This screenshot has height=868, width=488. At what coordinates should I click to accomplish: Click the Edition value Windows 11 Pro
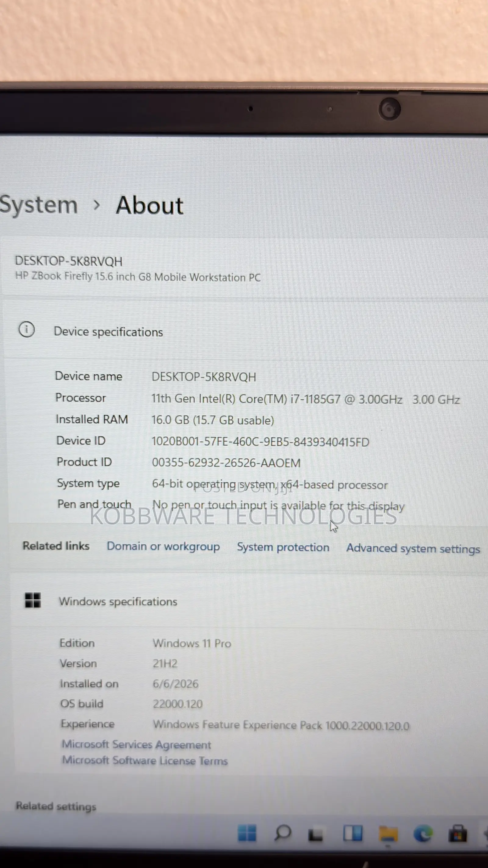pos(192,643)
